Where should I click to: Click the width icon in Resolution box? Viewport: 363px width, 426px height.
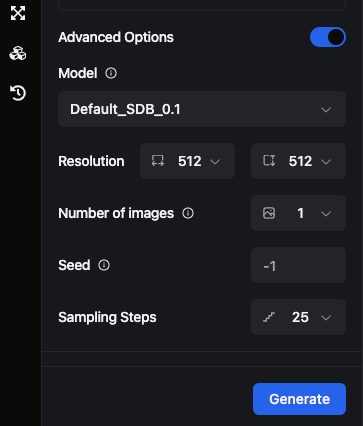pyautogui.click(x=158, y=161)
